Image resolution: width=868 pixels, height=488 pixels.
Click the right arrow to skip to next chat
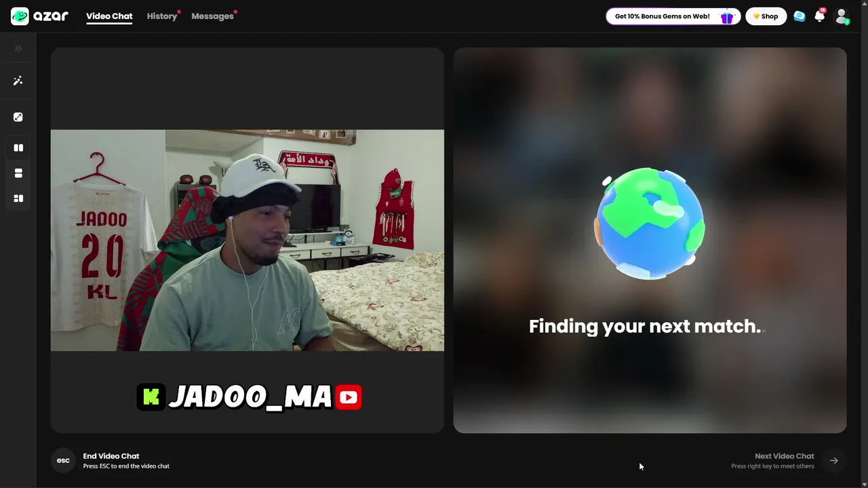[x=834, y=461]
